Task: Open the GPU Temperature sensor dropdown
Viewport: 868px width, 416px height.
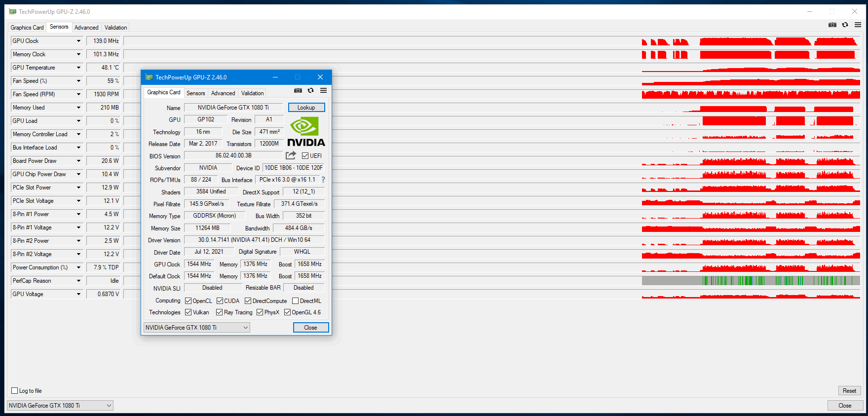Action: tap(78, 68)
